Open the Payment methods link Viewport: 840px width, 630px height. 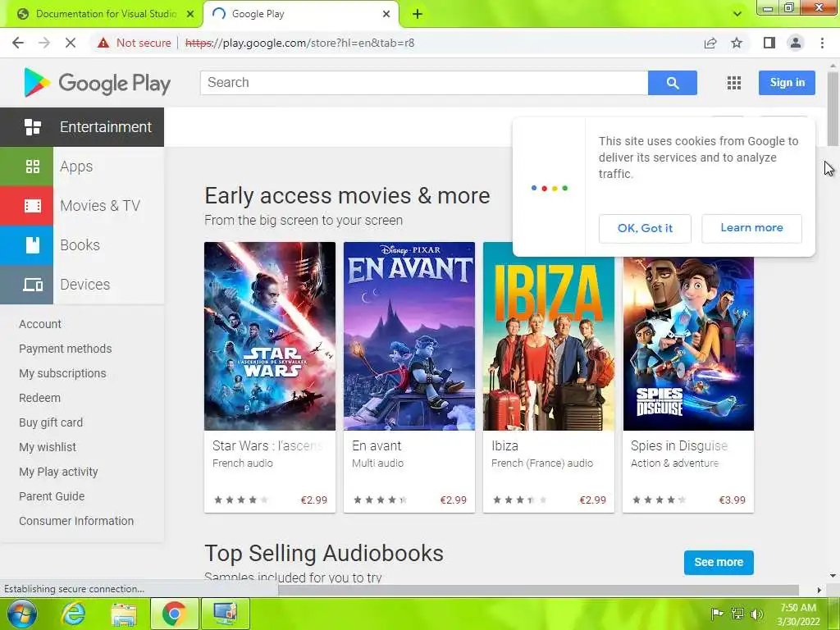66,349
